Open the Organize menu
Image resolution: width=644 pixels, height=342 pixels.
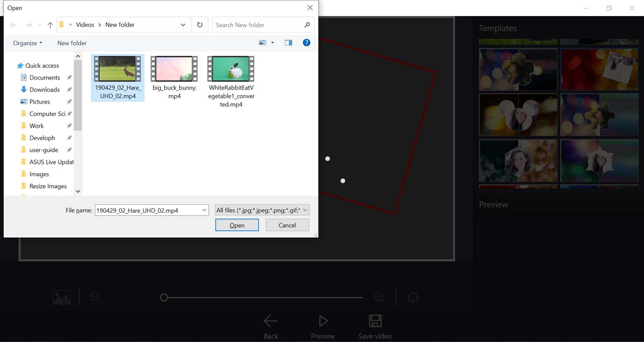(x=28, y=43)
